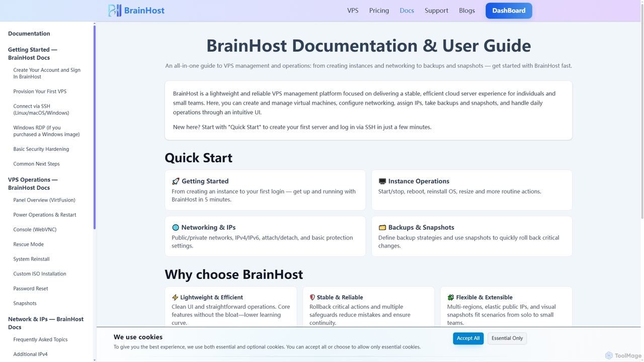Click the sidebar scroll-up arrow
The image size is (644, 362).
pyautogui.click(x=95, y=23)
